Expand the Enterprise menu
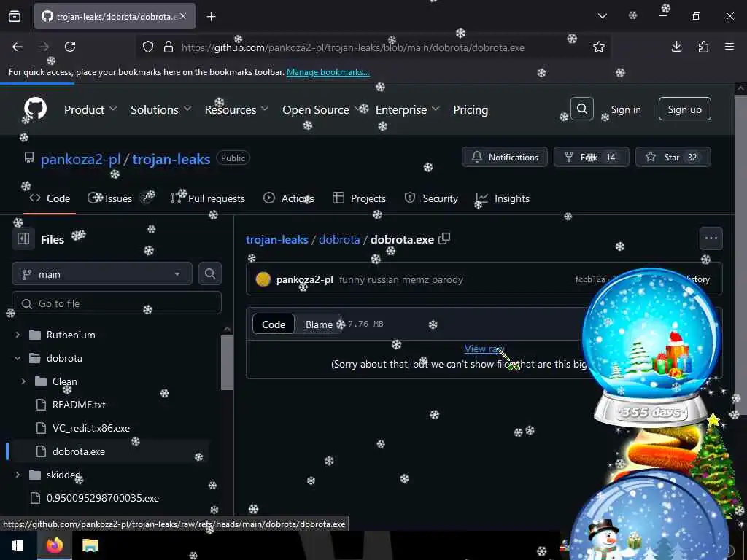This screenshot has height=560, width=747. pos(407,109)
